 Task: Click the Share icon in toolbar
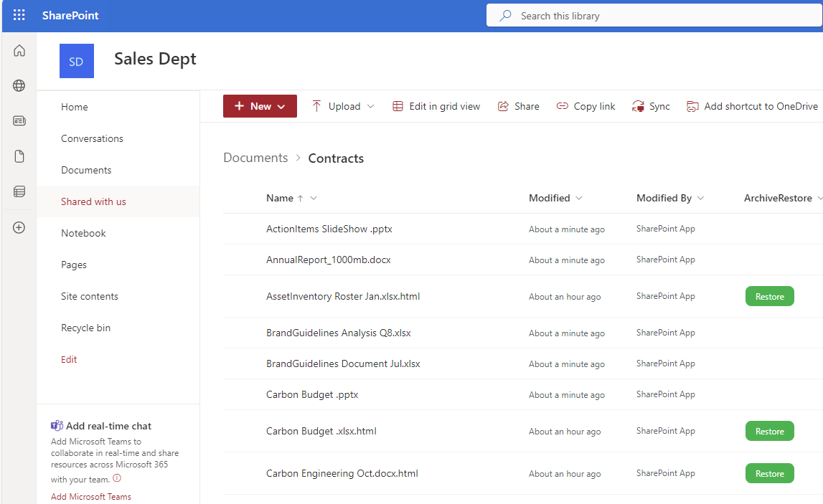(x=503, y=107)
